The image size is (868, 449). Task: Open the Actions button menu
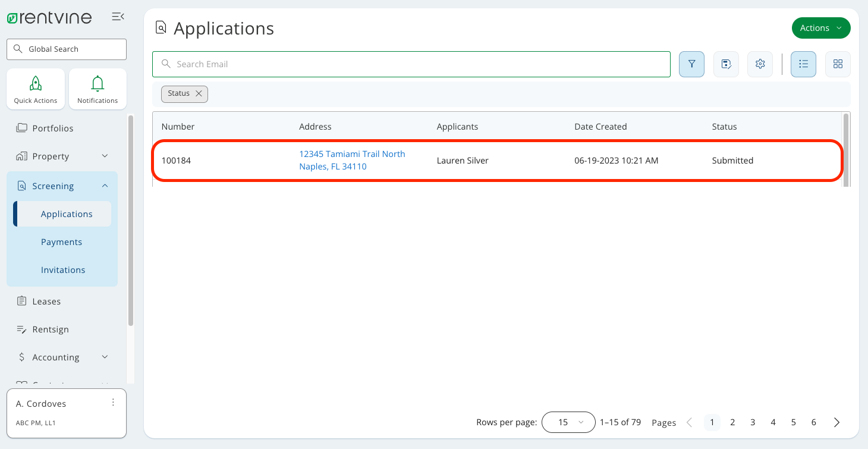(821, 27)
